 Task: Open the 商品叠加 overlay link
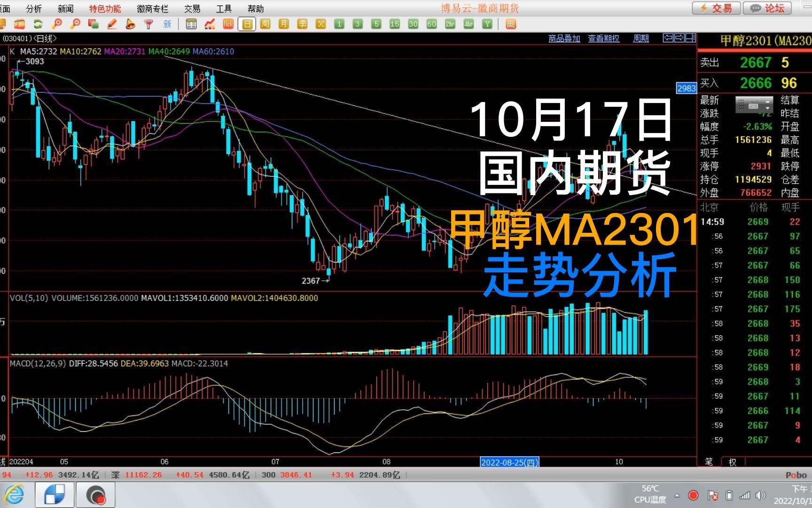pos(564,39)
